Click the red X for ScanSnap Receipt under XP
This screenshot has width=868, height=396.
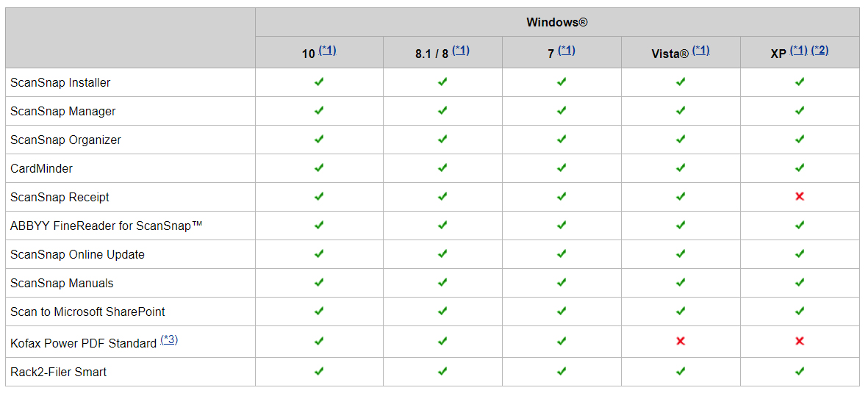[x=800, y=196]
